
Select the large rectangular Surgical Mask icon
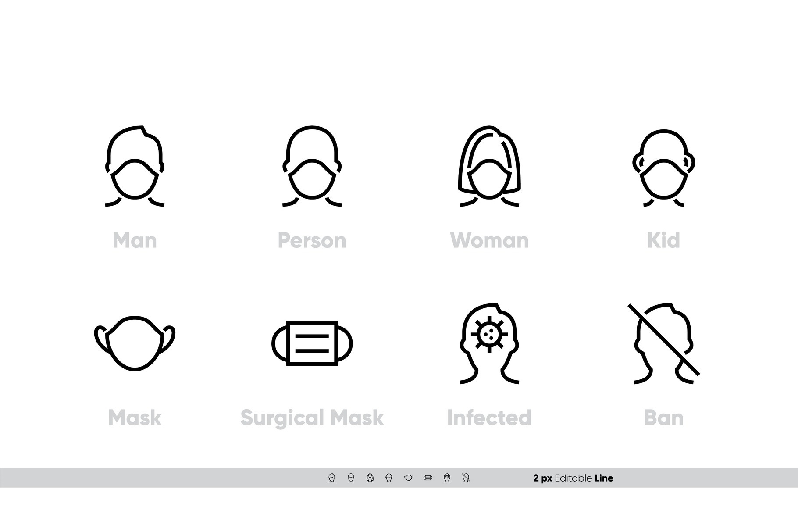(x=312, y=343)
